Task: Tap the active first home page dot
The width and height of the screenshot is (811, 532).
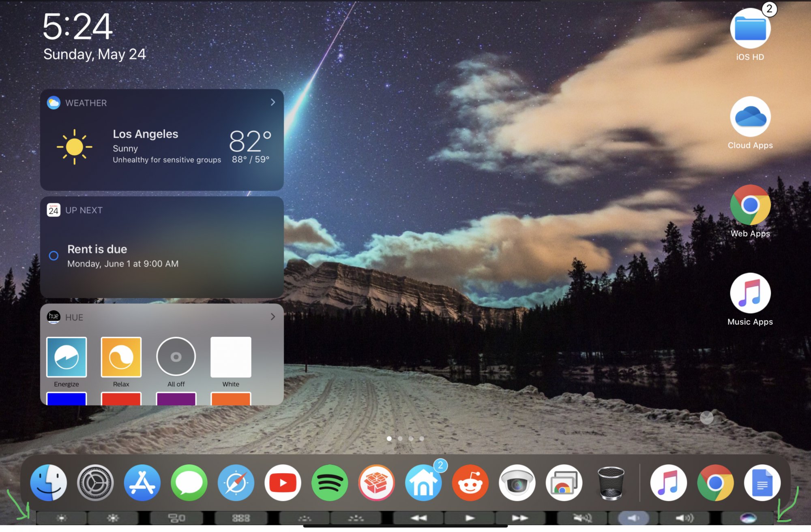Action: click(389, 438)
